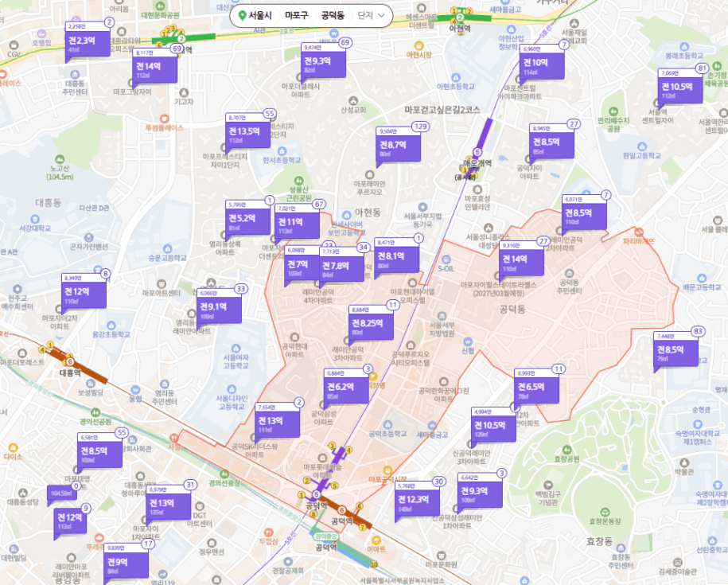The width and height of the screenshot is (728, 585).
Task: Open the 전 10억 114㎡ price marker
Action: [542, 64]
